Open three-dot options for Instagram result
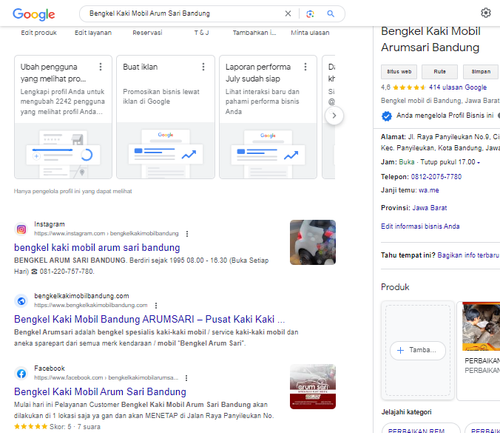The image size is (500, 433). (x=187, y=234)
